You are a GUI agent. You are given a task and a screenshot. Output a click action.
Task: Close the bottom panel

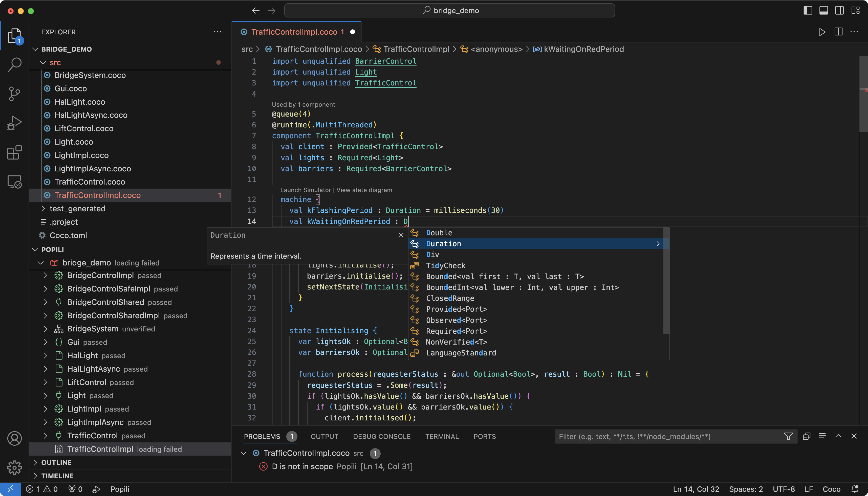pyautogui.click(x=854, y=436)
